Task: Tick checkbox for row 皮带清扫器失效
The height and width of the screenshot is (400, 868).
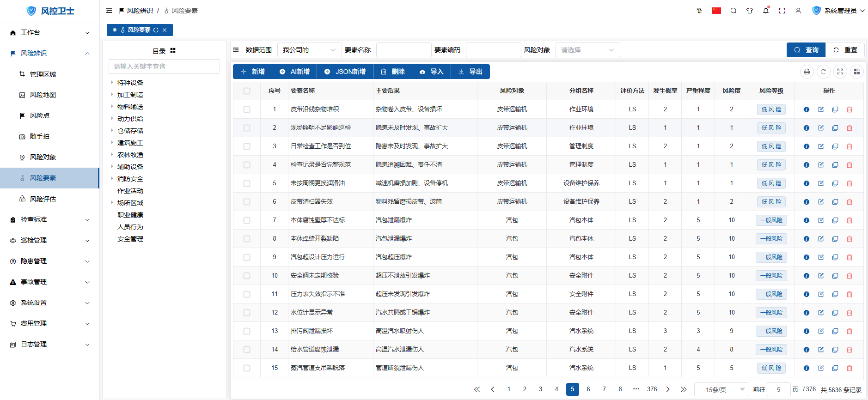Action: pos(247,202)
